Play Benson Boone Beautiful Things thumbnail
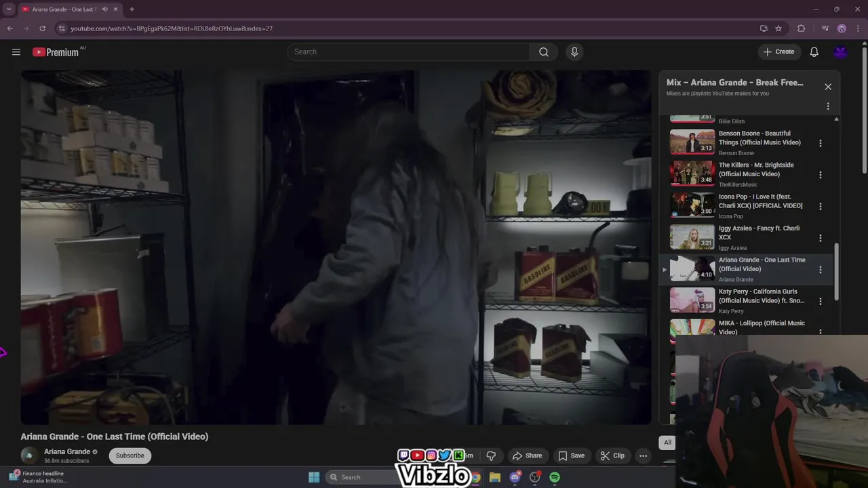This screenshot has height=488, width=868. coord(692,142)
